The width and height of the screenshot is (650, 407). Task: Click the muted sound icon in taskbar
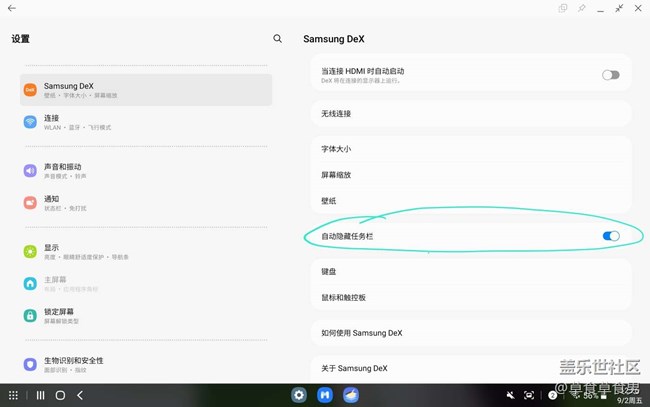click(511, 395)
